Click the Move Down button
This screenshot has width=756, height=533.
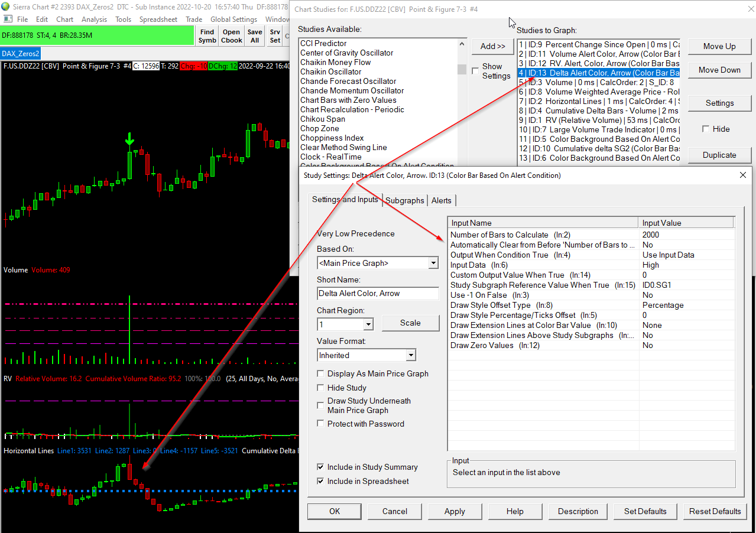coord(719,70)
